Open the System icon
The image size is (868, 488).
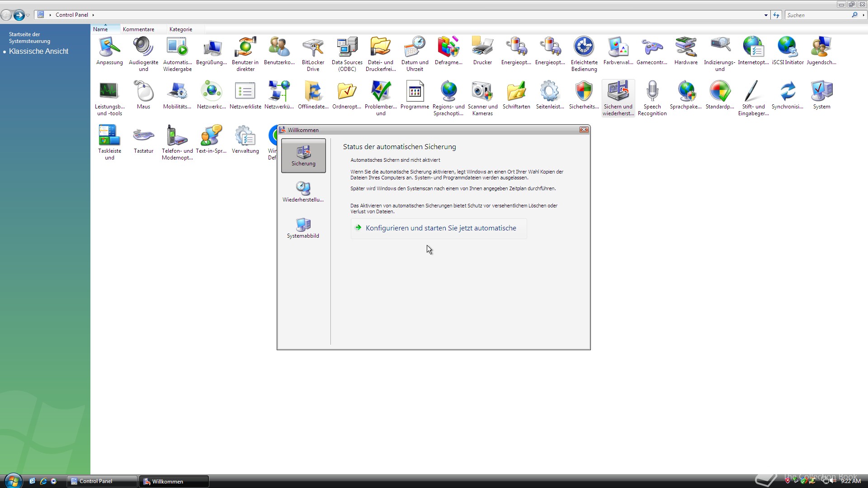821,96
